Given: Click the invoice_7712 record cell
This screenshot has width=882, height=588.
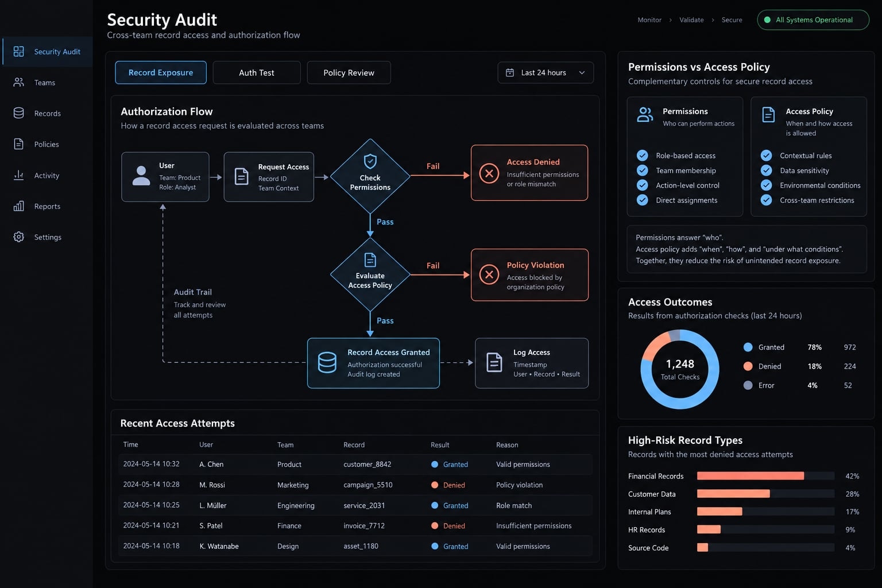Looking at the screenshot, I should 364,526.
